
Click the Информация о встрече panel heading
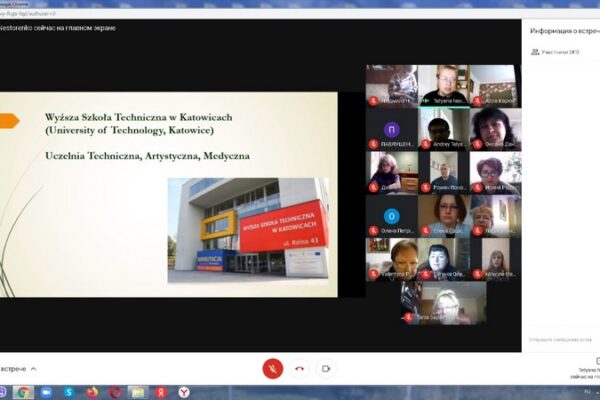coord(565,31)
